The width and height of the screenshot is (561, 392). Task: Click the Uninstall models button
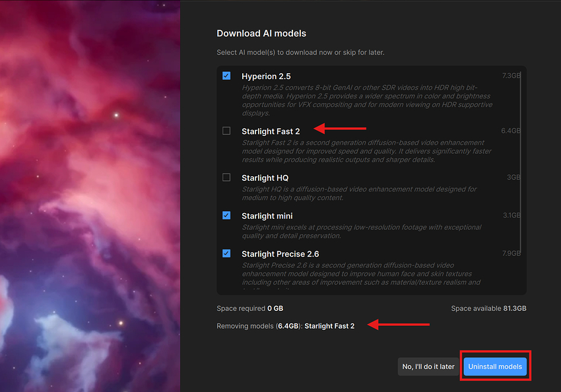[x=495, y=367]
